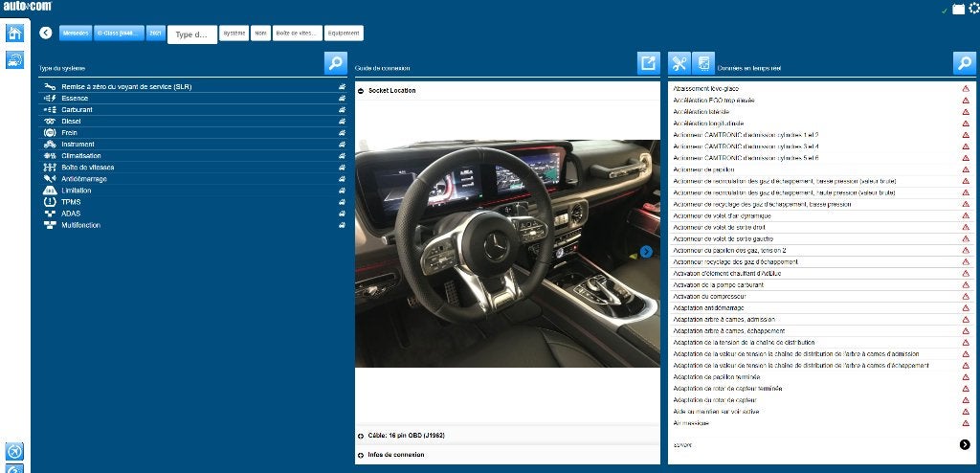This screenshot has width=980, height=473.
Task: Select Adaptation du rotor de capteur
Action: click(x=821, y=400)
